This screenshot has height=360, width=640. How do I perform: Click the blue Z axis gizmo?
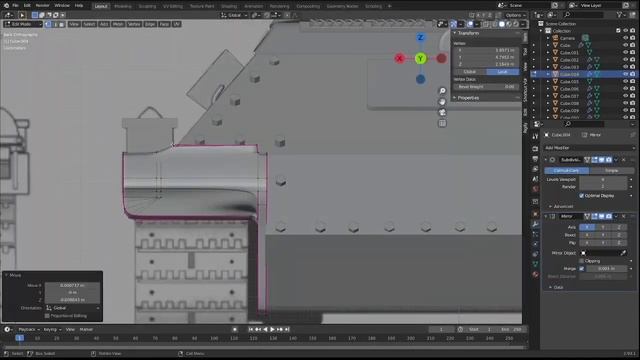point(420,38)
